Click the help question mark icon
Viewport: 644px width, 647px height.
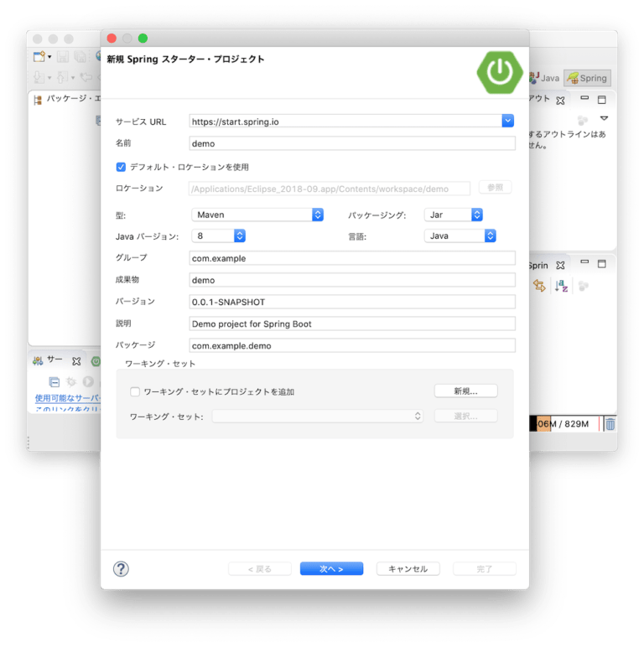[x=121, y=569]
